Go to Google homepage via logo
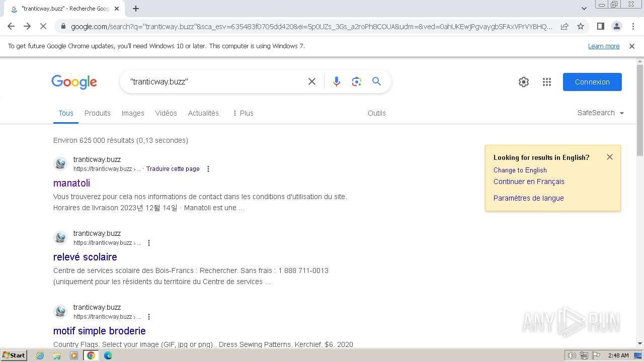 (x=74, y=82)
